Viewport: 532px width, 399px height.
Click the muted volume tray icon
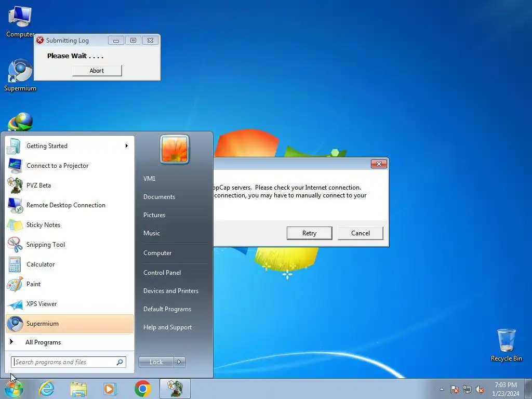[x=480, y=390]
